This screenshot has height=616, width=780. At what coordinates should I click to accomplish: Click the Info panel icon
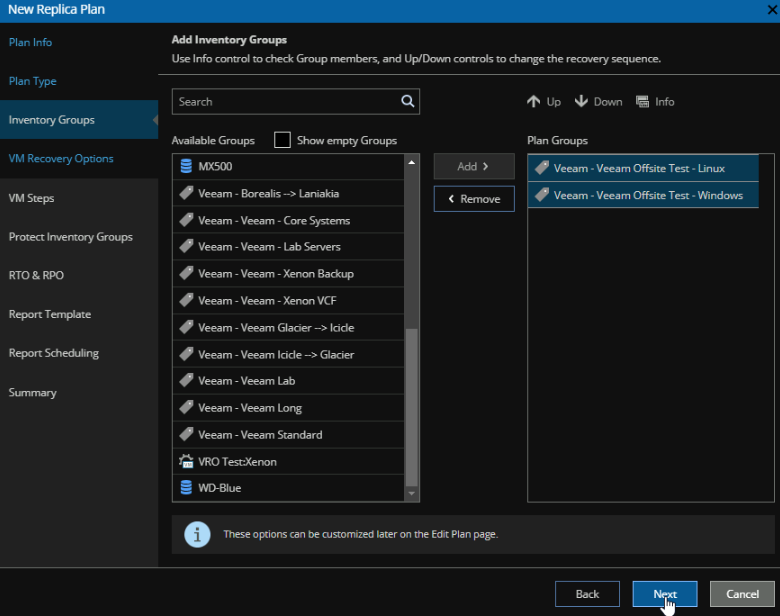click(642, 102)
